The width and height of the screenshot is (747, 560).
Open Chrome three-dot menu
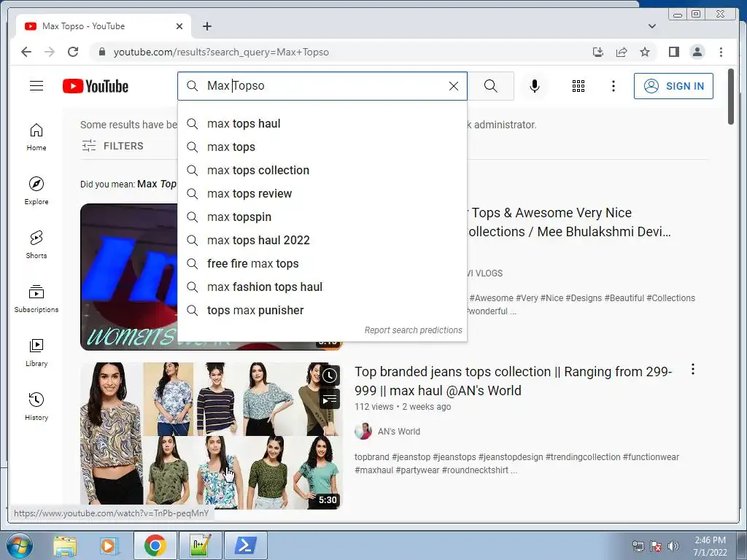tap(721, 52)
